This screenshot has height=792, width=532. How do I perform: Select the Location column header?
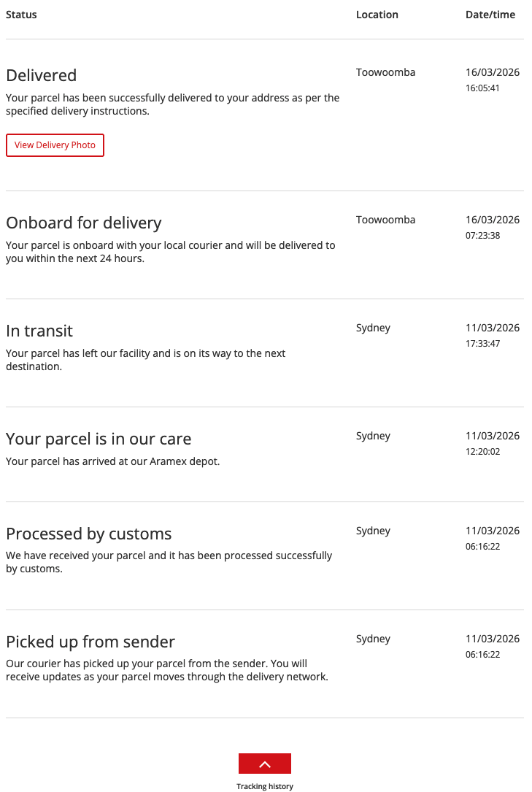377,15
